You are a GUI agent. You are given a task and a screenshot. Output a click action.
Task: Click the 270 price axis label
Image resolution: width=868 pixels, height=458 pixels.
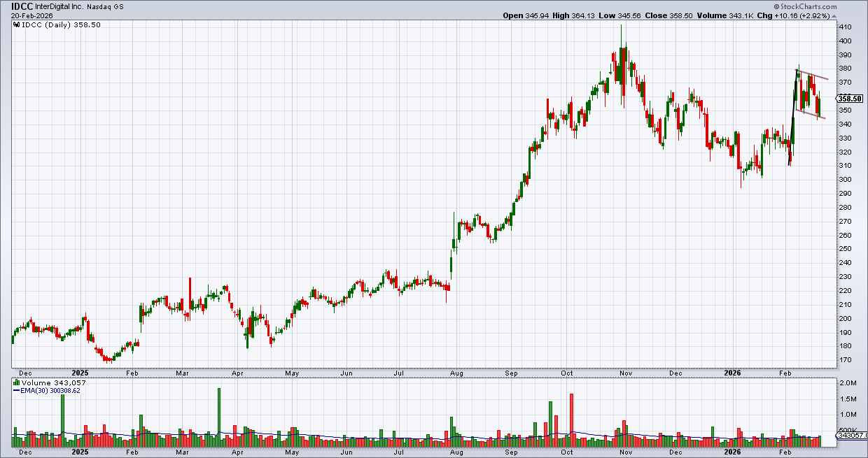[x=845, y=222]
